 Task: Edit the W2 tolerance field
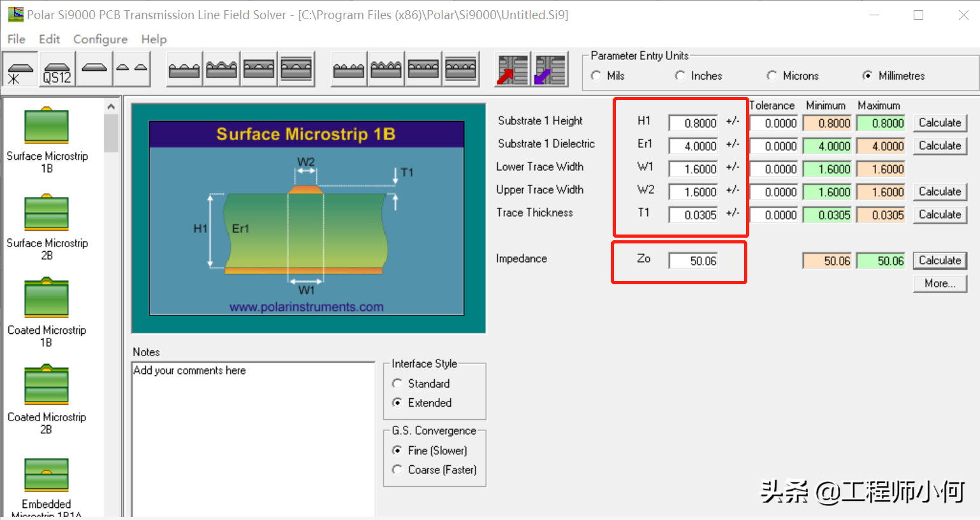tap(774, 192)
